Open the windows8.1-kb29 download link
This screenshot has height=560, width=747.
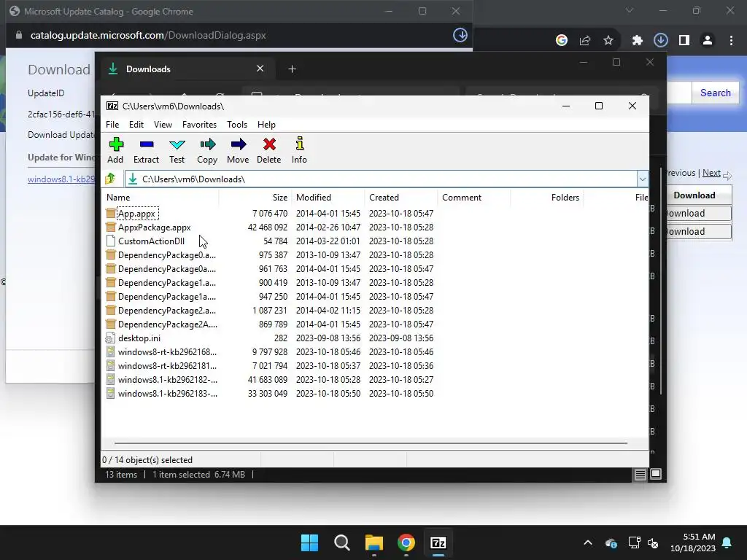click(x=61, y=179)
